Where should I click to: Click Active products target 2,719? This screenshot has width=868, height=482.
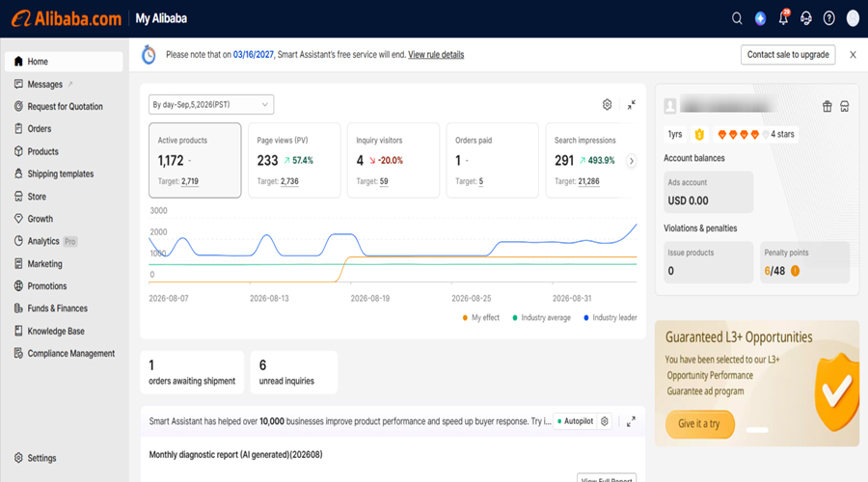[190, 181]
